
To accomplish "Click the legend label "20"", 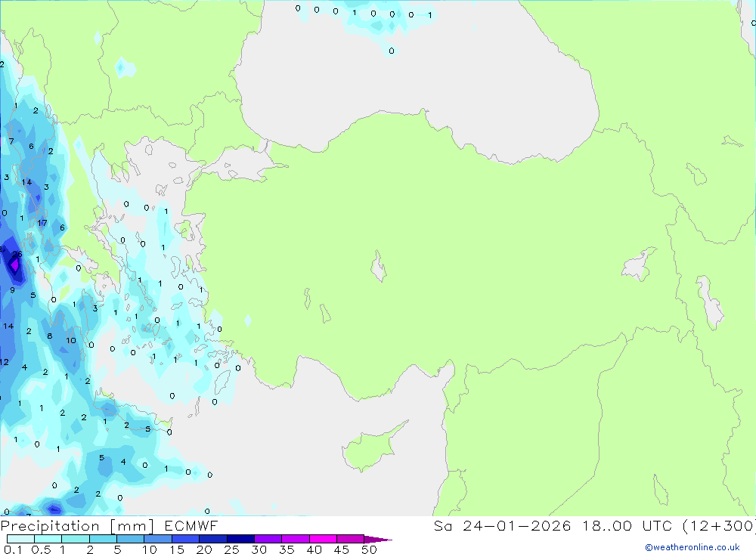I will click(x=204, y=549).
